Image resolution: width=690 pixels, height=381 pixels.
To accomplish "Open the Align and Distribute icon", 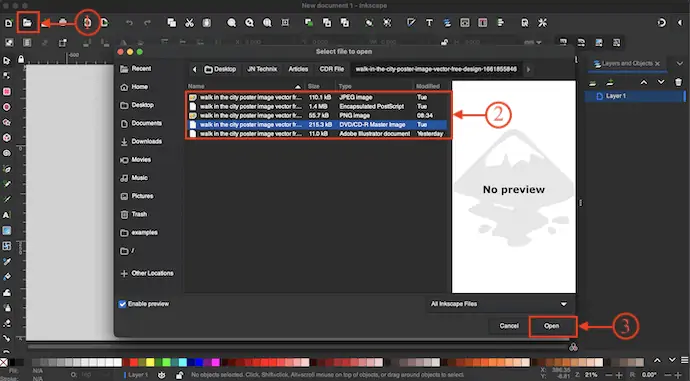I will [501, 23].
